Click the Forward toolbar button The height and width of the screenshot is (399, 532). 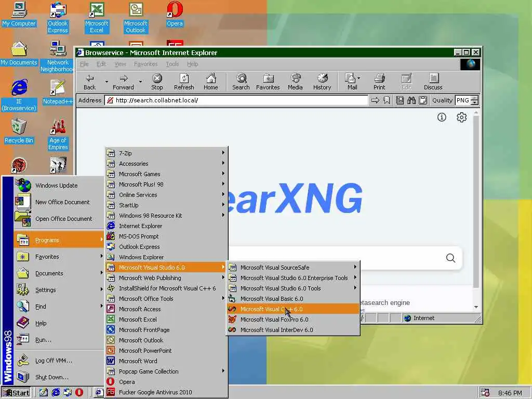[123, 82]
